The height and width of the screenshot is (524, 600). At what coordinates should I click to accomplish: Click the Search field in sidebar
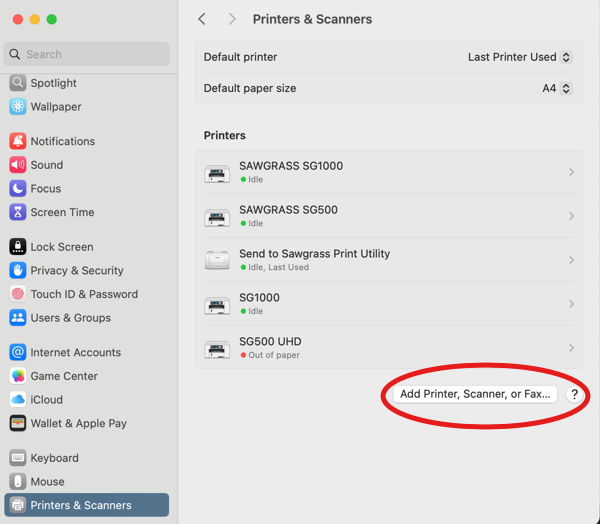pos(87,54)
